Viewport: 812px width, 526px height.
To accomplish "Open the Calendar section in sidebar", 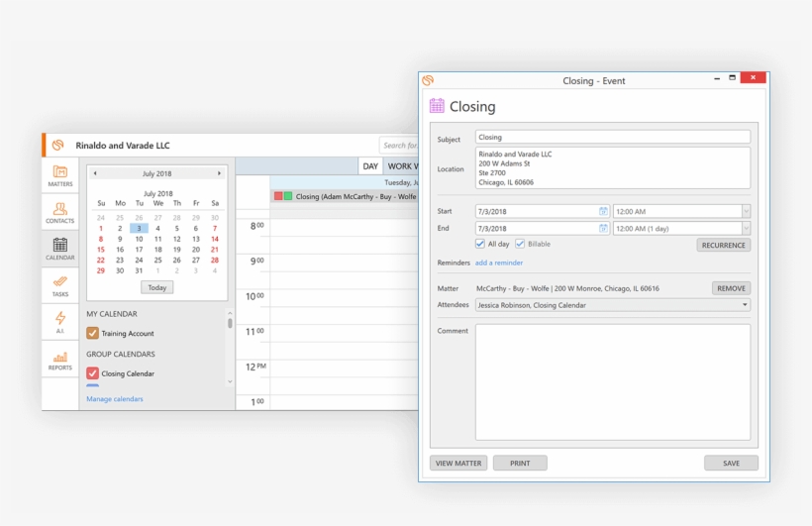I will pos(60,250).
